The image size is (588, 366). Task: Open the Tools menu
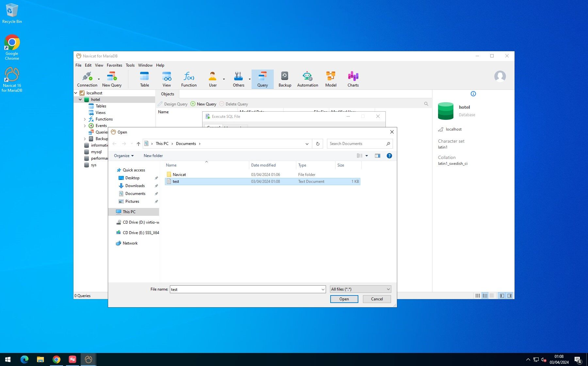tap(130, 65)
